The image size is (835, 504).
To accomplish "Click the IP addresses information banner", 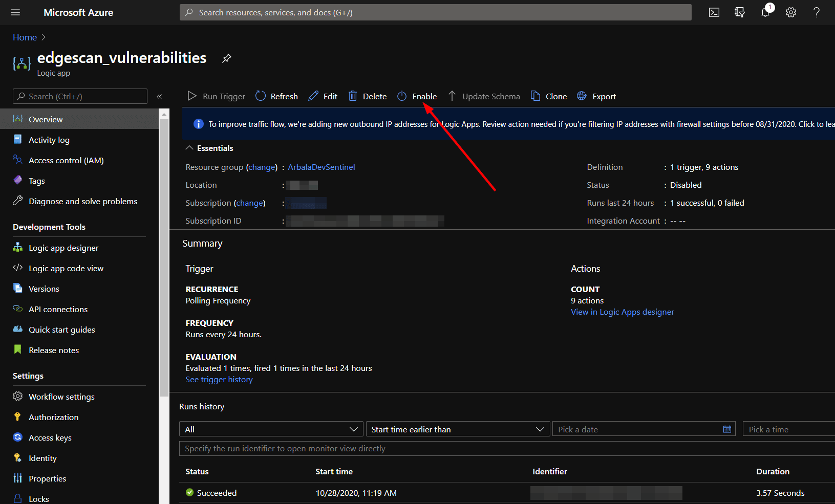I will [508, 124].
